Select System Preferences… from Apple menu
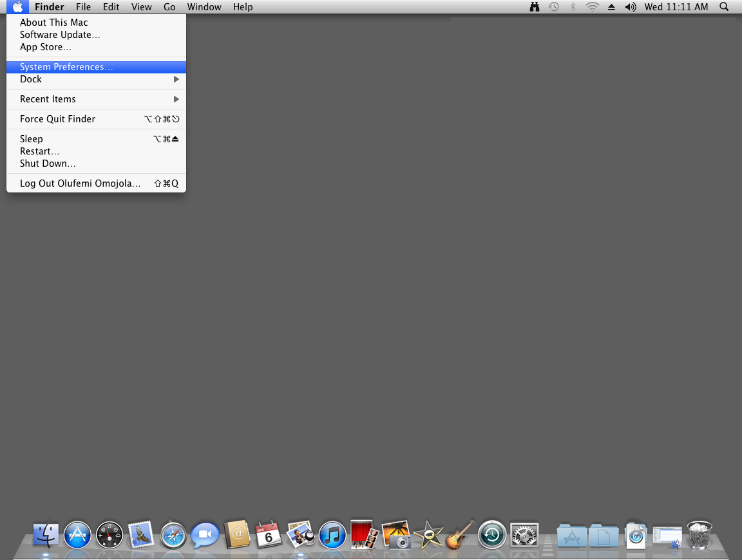The image size is (742, 560). (x=66, y=67)
